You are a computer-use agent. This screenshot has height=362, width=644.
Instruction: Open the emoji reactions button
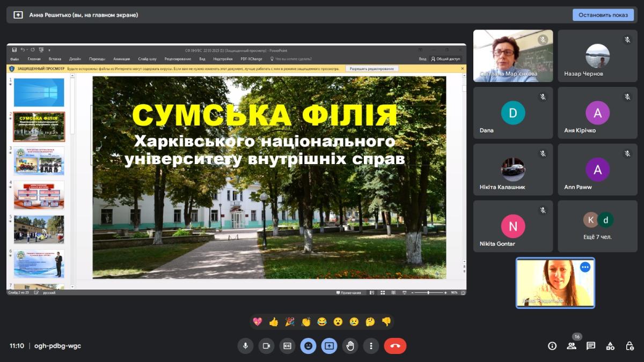[x=308, y=346]
